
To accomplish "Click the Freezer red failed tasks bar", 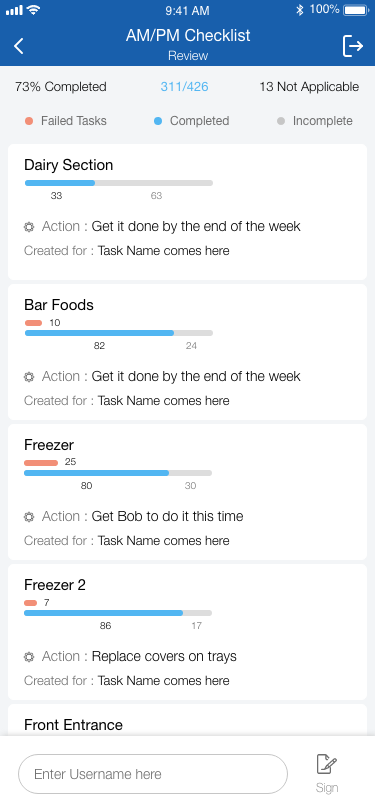I will point(41,462).
